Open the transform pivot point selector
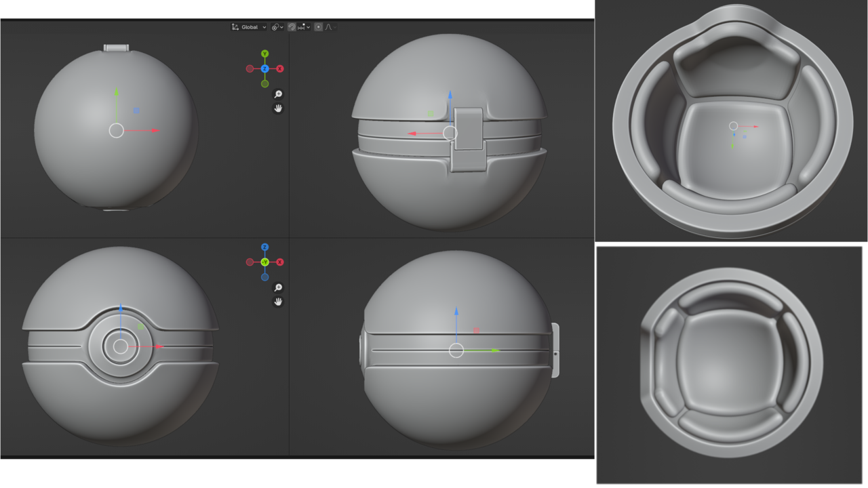This screenshot has width=868, height=488. [x=275, y=26]
